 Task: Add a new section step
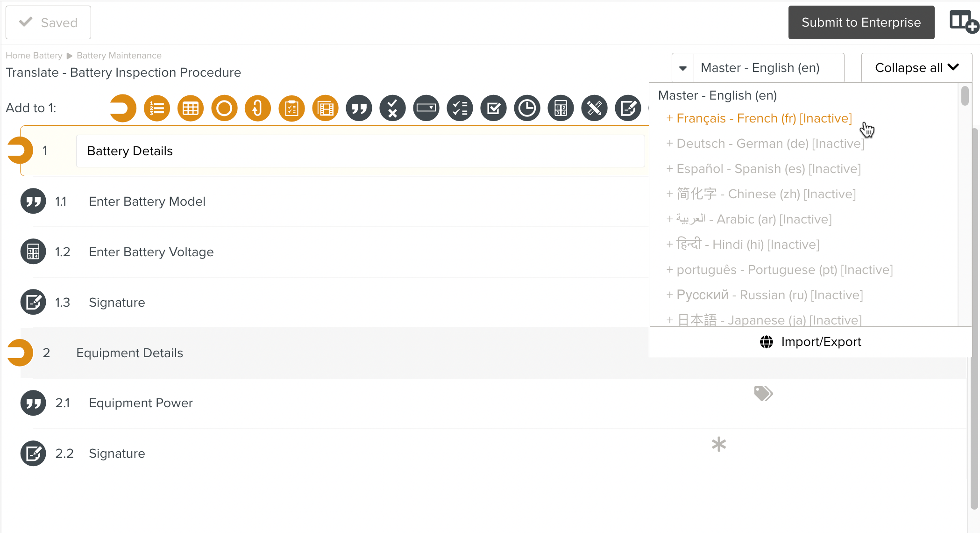point(123,108)
